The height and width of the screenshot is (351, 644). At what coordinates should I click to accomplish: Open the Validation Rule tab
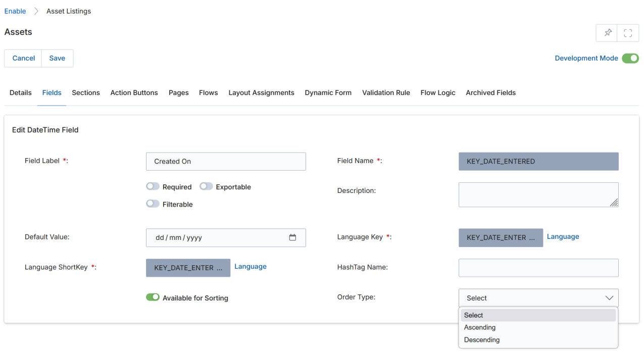[x=386, y=92]
